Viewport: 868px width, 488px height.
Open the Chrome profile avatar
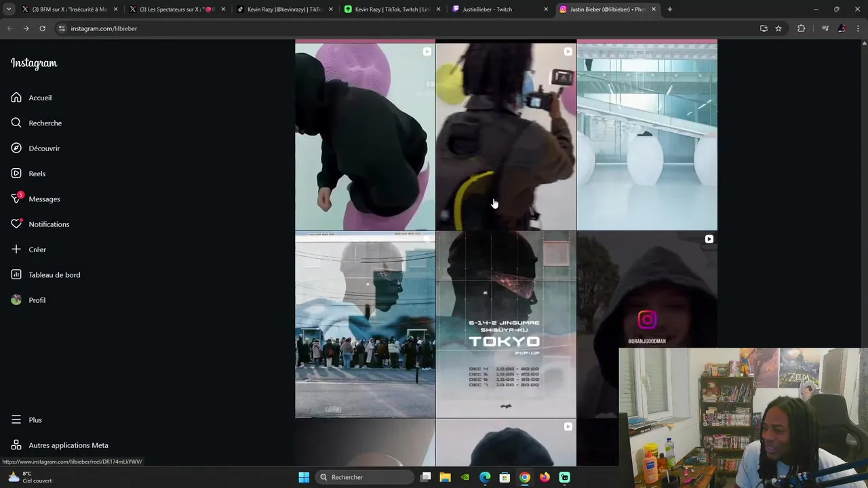(x=842, y=28)
